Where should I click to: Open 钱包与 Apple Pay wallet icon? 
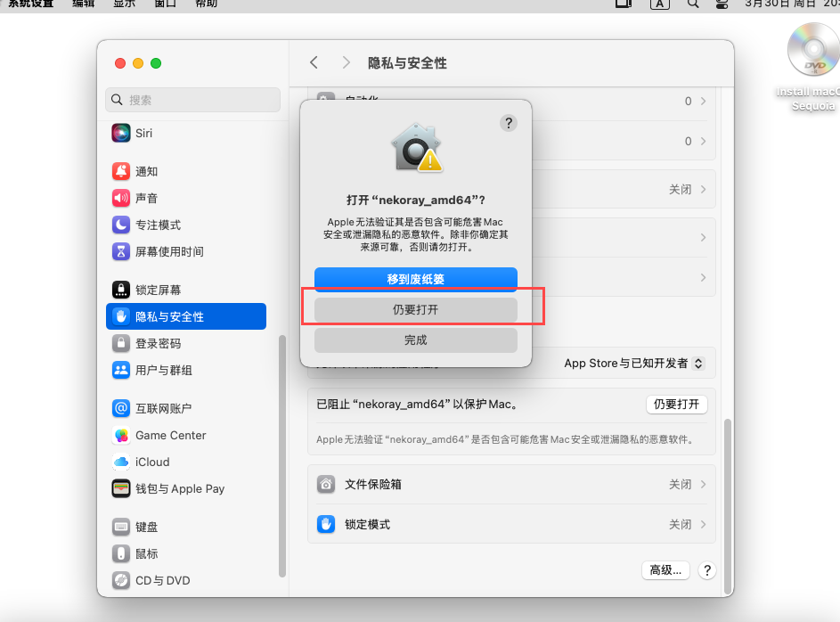[121, 488]
